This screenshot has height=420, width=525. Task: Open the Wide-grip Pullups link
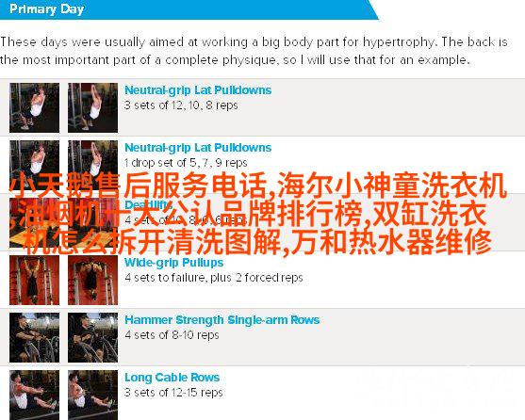coord(173,263)
